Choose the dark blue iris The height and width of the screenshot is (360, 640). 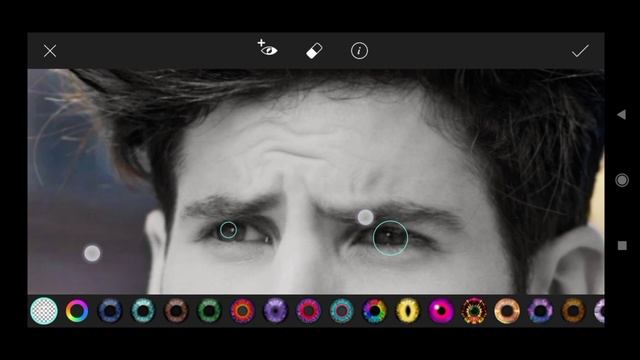click(110, 311)
